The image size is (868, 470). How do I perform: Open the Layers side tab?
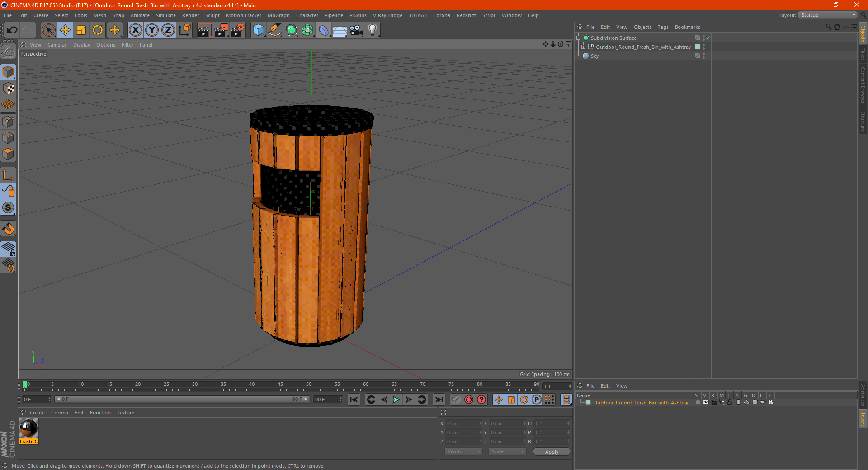point(863,419)
